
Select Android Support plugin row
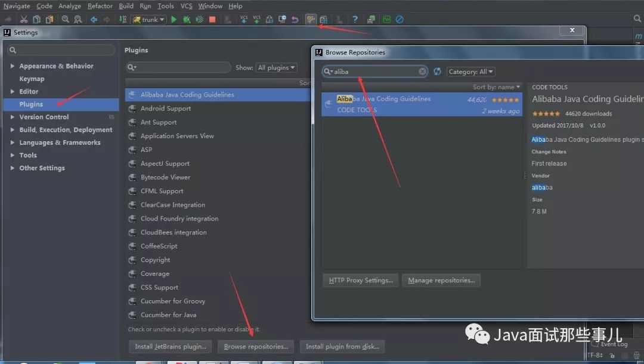218,108
